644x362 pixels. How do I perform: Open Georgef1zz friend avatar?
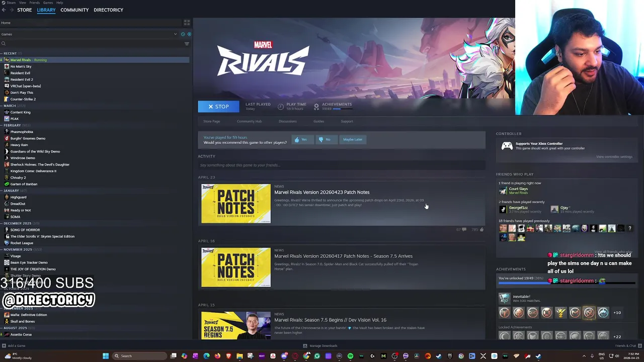coord(503,209)
